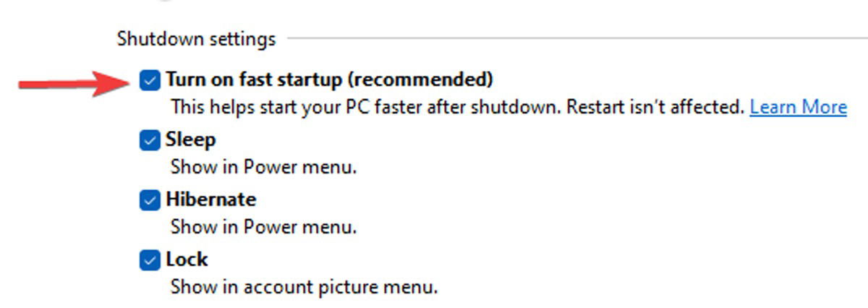Select the Shutdown settings heading
The width and height of the screenshot is (868, 308).
[196, 39]
